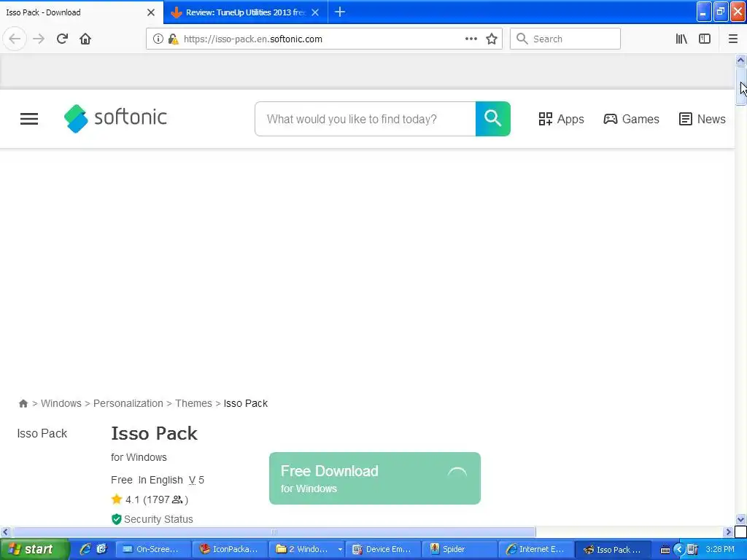Click the horizontal scrollbar right arrow
The image size is (747, 560).
[729, 532]
